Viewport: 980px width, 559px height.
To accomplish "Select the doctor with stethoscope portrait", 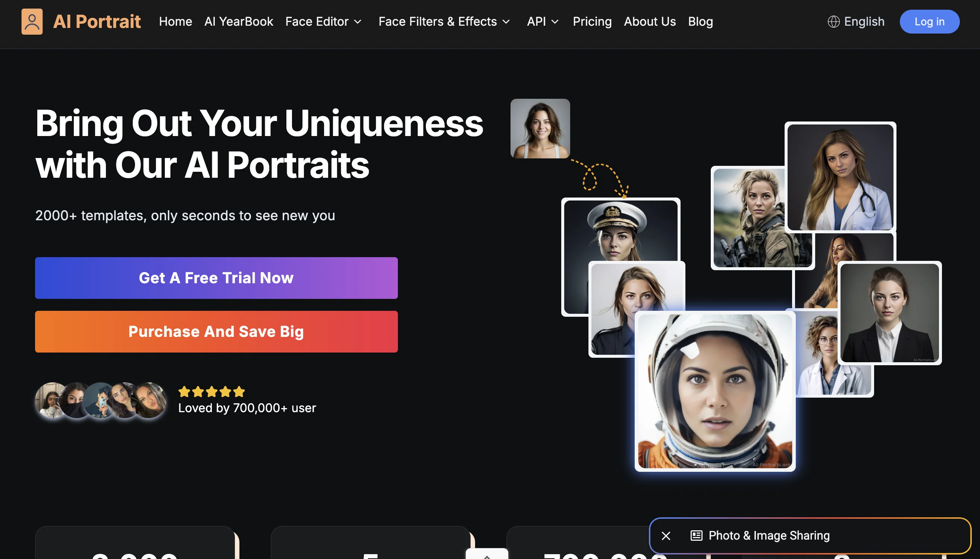I will coord(840,177).
